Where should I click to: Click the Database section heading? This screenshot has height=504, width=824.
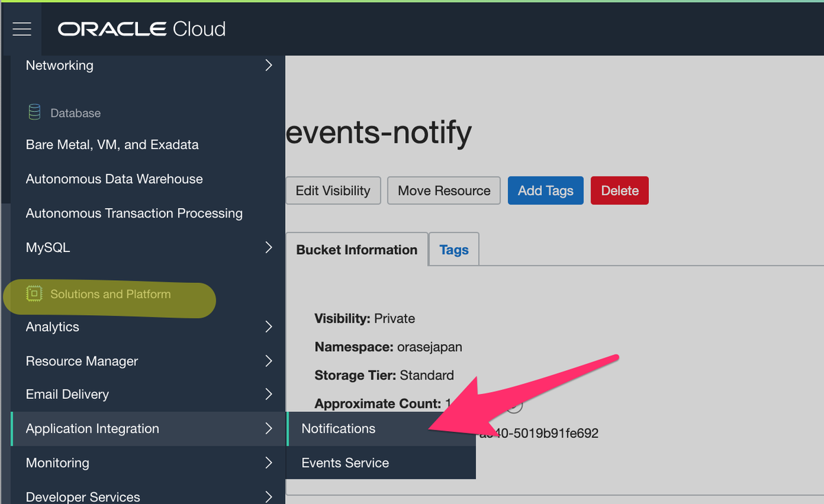pyautogui.click(x=76, y=113)
